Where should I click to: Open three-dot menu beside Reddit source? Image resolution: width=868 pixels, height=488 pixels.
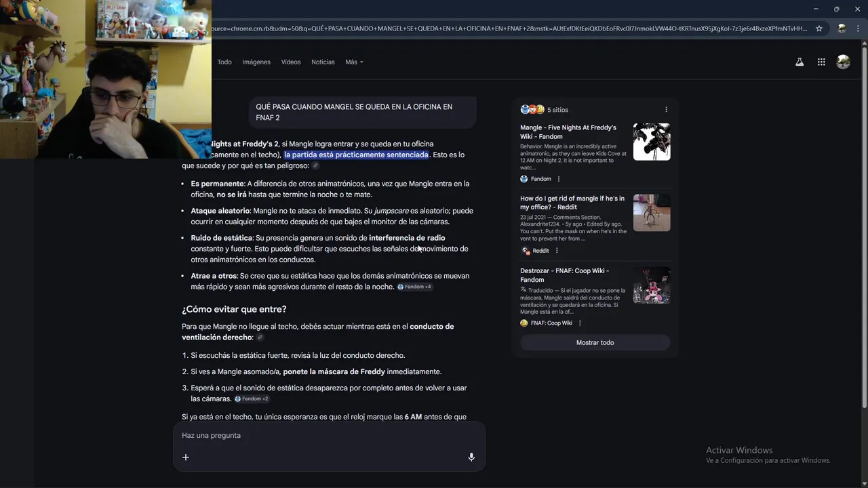pyautogui.click(x=557, y=251)
